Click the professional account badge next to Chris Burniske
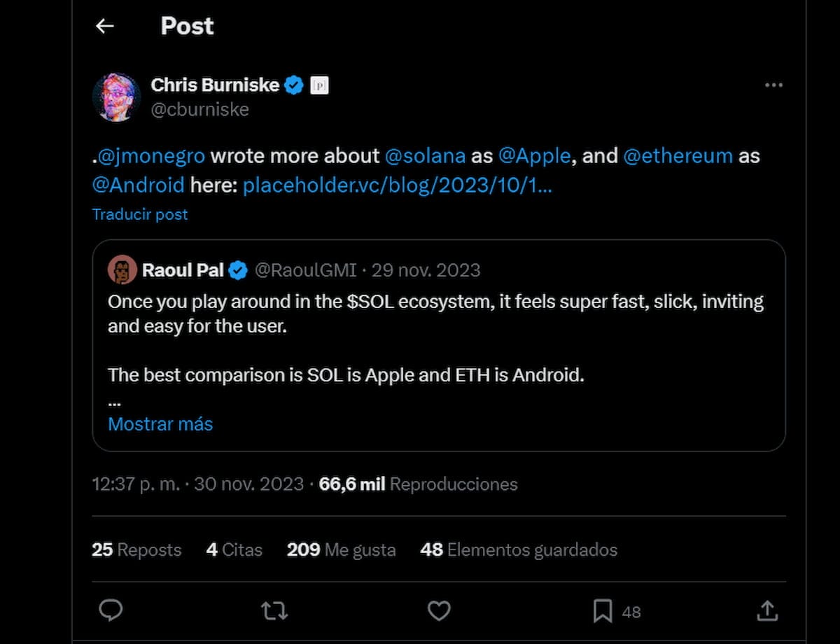Image resolution: width=840 pixels, height=644 pixels. [x=320, y=85]
